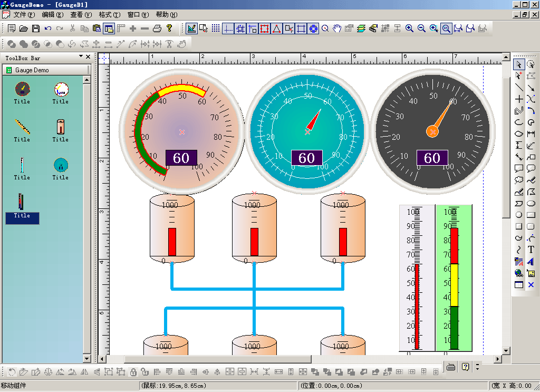Image resolution: width=540 pixels, height=392 pixels.
Task: Open the 格式(T) menu
Action: pos(109,15)
